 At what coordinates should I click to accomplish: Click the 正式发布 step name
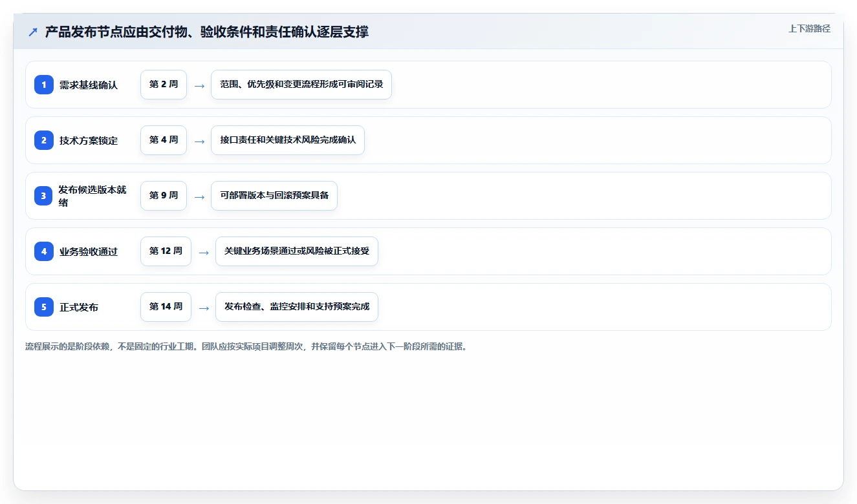click(79, 307)
